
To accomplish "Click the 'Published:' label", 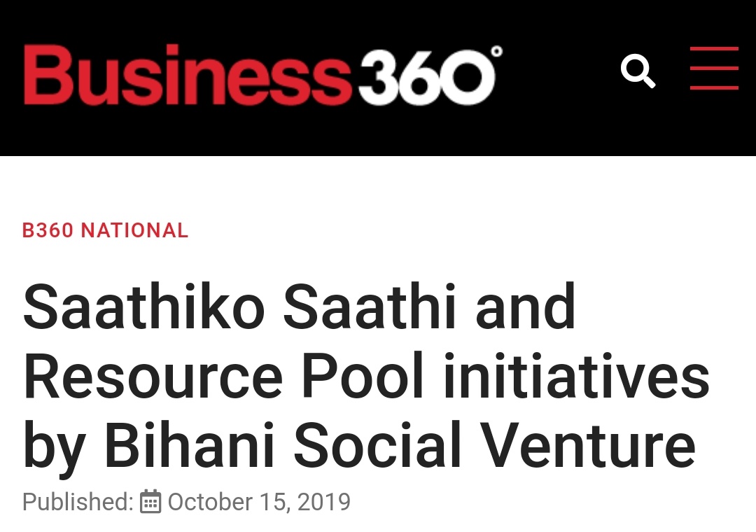I will click(x=77, y=502).
